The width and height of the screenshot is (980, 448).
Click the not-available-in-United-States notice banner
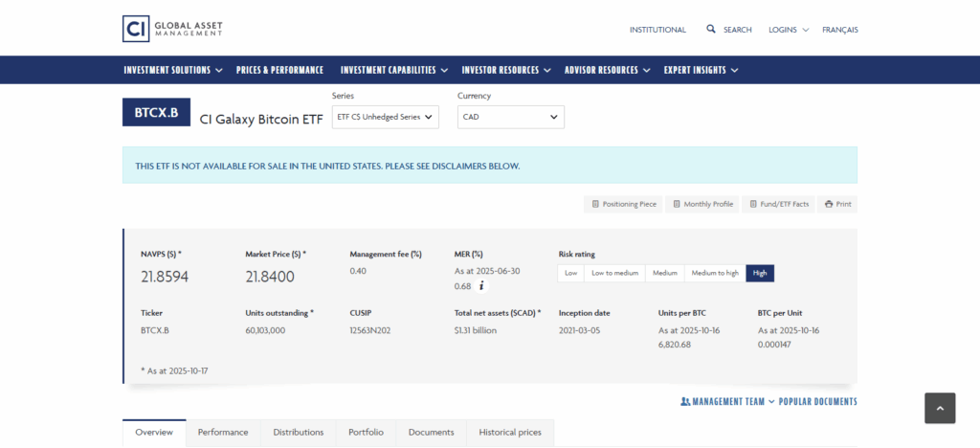[490, 166]
